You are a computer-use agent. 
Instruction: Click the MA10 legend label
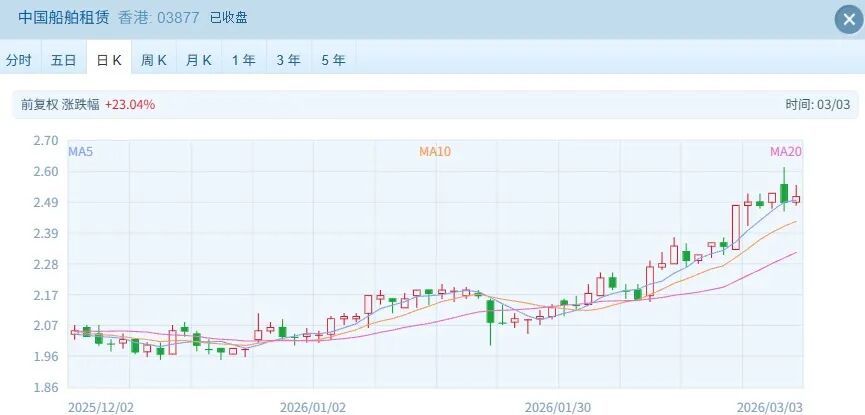(x=435, y=152)
